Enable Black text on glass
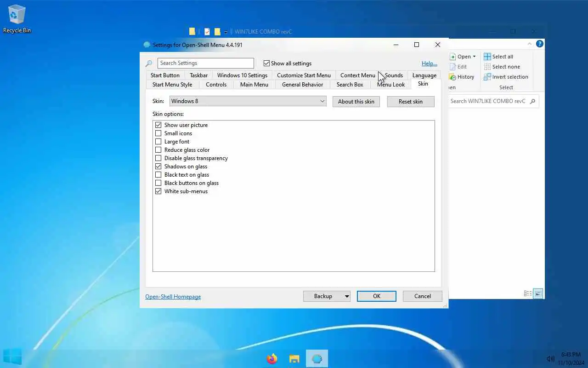Image resolution: width=588 pixels, height=368 pixels. pos(158,175)
